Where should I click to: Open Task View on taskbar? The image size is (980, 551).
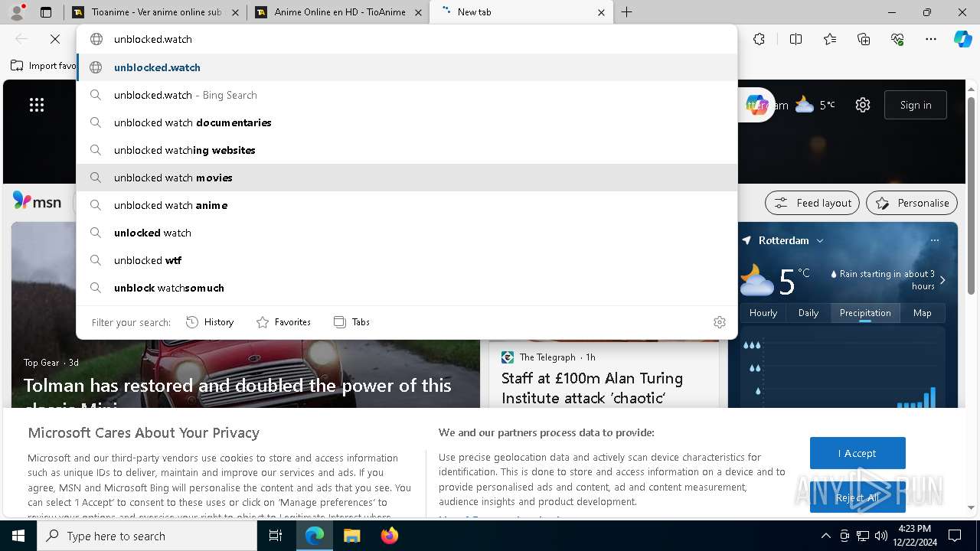coord(276,536)
